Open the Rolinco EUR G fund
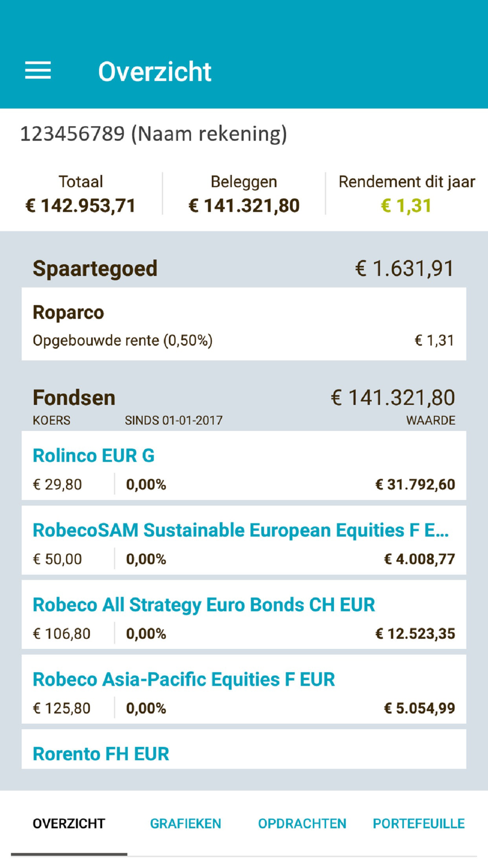Screen dimensions: 488x868 [x=244, y=466]
